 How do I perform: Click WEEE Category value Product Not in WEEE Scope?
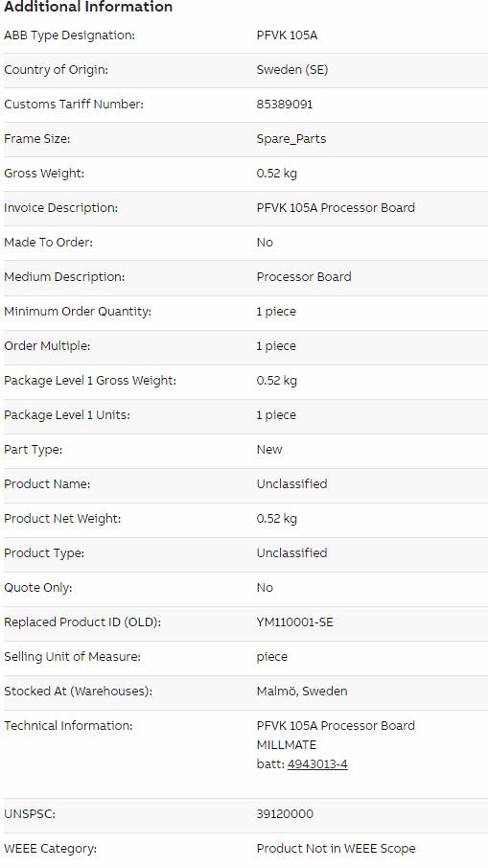pyautogui.click(x=336, y=849)
